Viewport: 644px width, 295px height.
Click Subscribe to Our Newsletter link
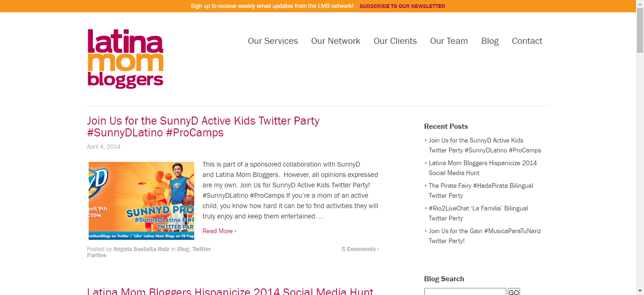click(402, 6)
